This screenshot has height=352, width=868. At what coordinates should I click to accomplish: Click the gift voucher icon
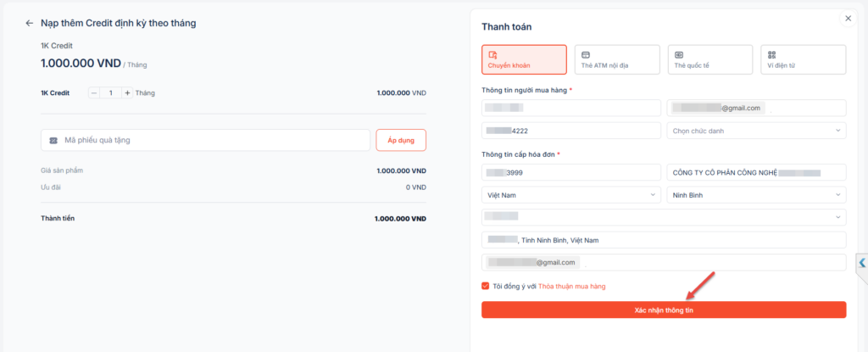(53, 140)
